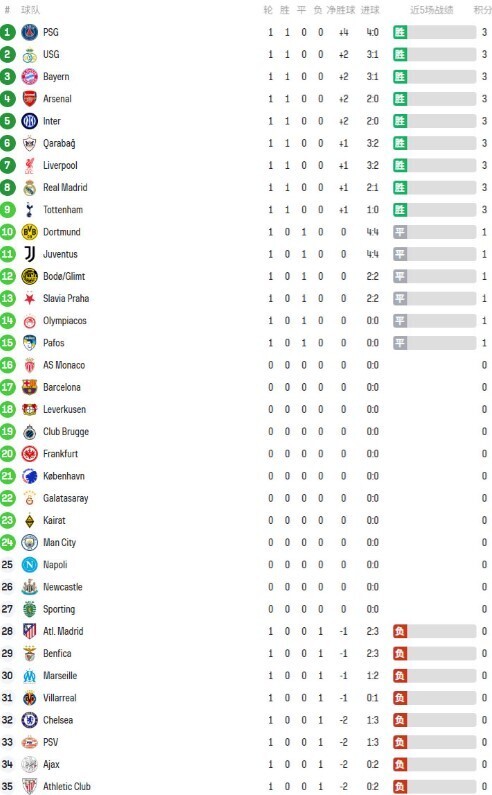This screenshot has height=795, width=492.
Task: Open the Atl. Madrid team link
Action: pos(63,631)
